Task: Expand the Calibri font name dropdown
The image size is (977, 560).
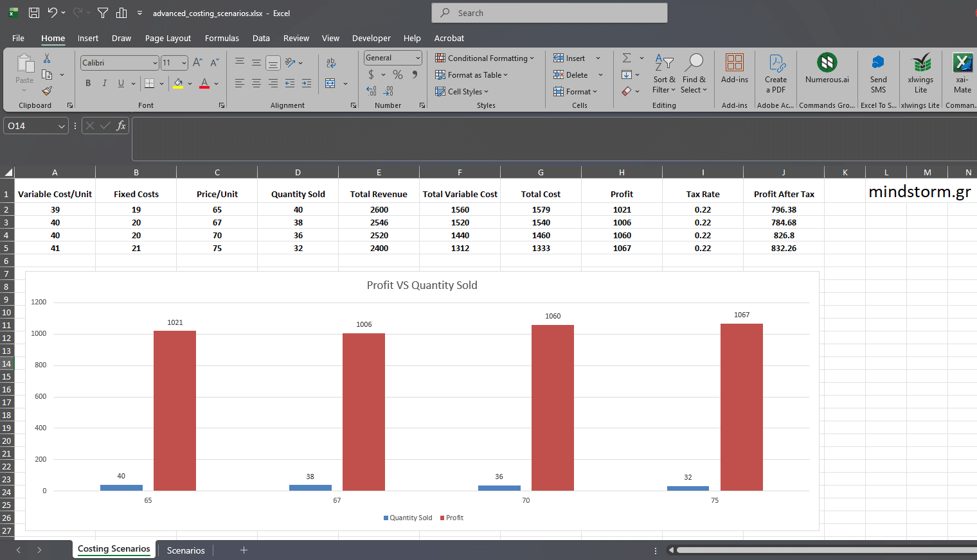Action: point(155,63)
